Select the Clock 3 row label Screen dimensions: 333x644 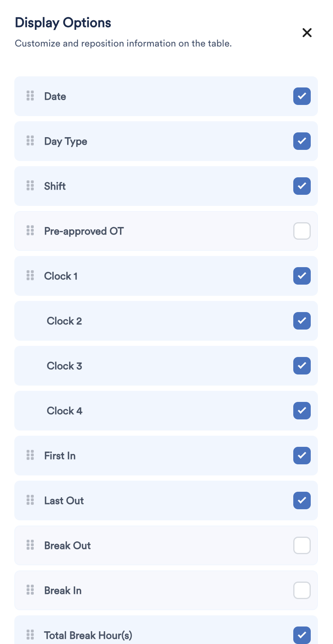(64, 366)
